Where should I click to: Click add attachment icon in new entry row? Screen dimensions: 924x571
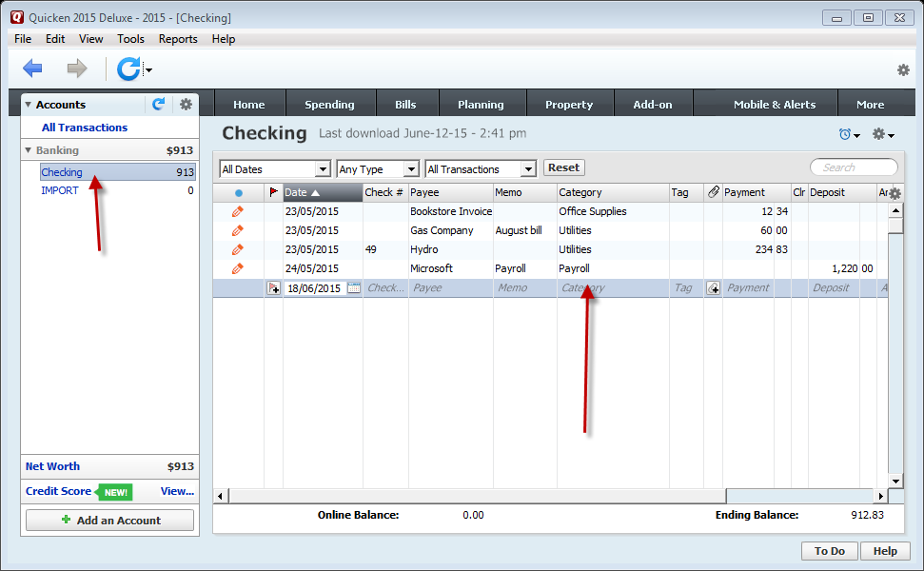(x=713, y=288)
